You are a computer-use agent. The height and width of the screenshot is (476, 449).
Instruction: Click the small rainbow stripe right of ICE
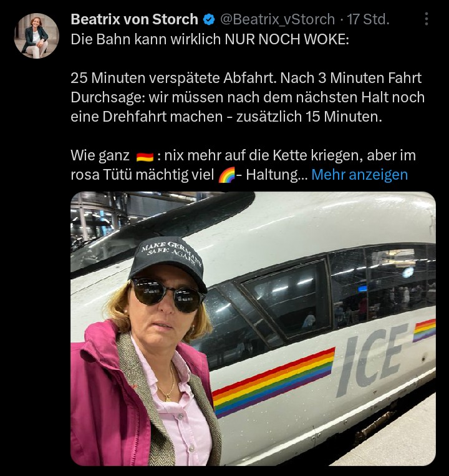tap(425, 331)
